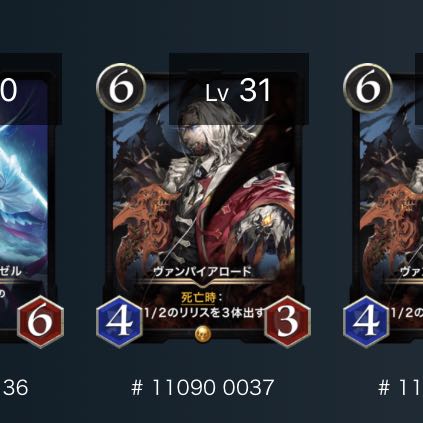Click the cost 6 badge on the right card
The width and height of the screenshot is (423, 423).
pos(368,88)
